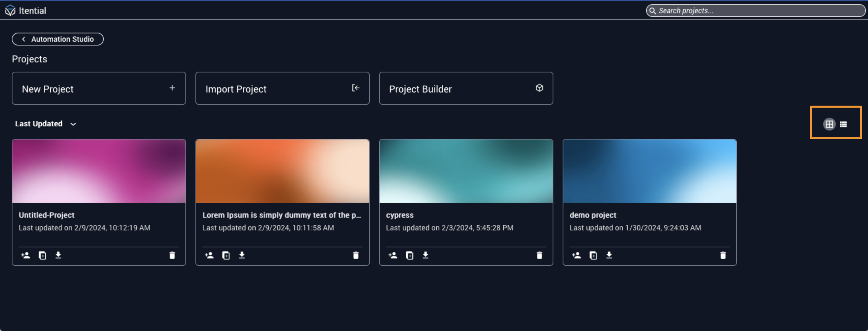Switch to grid view layout
The height and width of the screenshot is (331, 868).
point(829,124)
